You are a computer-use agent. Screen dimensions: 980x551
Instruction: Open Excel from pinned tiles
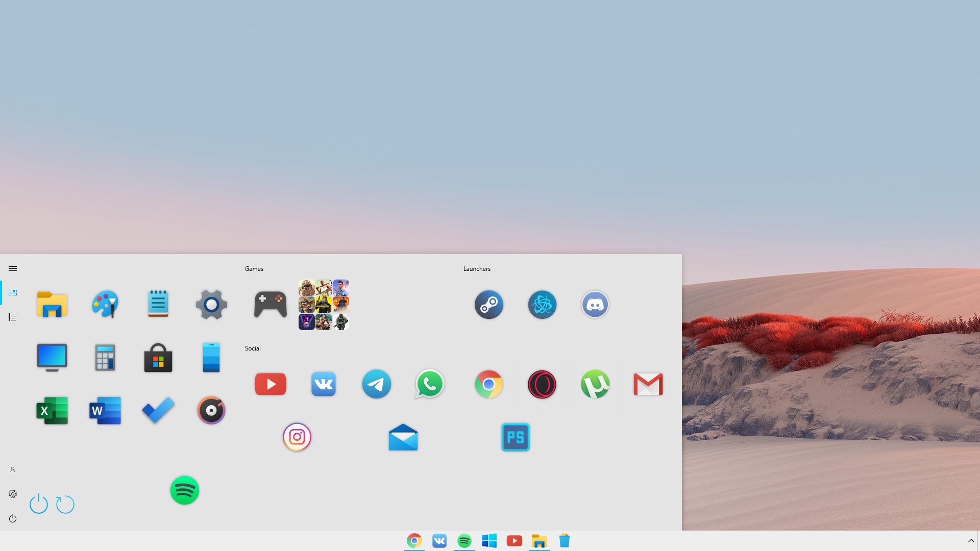pyautogui.click(x=52, y=411)
